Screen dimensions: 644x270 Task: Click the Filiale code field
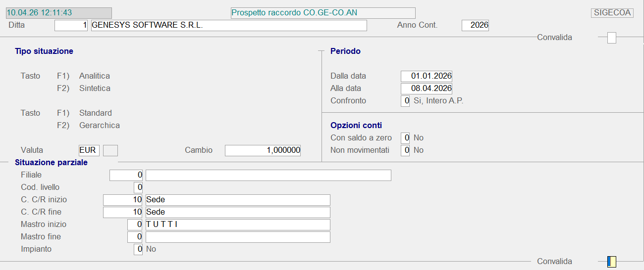coord(126,175)
